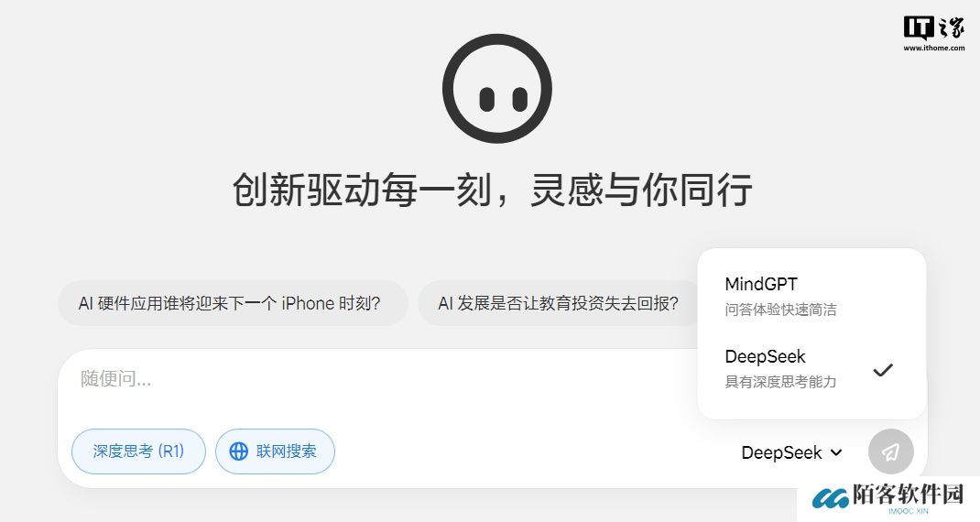The height and width of the screenshot is (522, 980).
Task: Click the checkmark beside DeepSeek option
Action: (x=883, y=370)
